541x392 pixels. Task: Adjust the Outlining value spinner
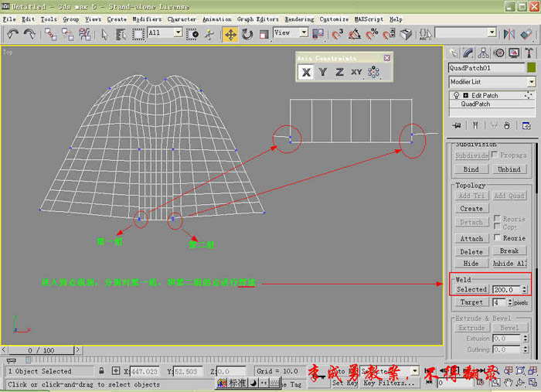pos(526,349)
